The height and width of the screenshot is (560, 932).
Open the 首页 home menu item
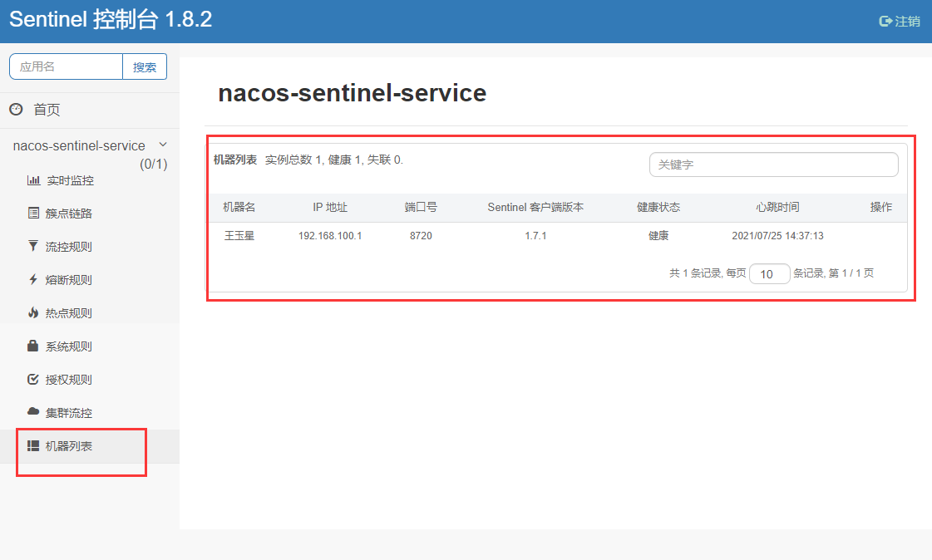(47, 110)
